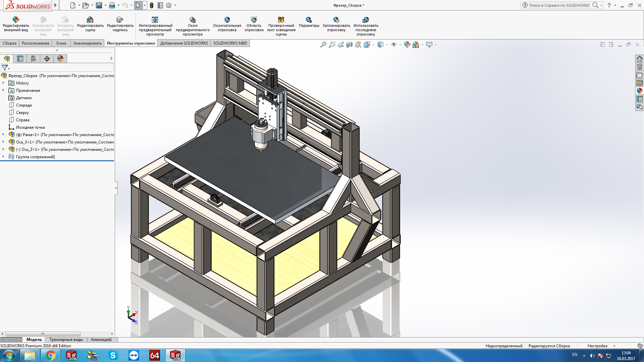Viewport: 644px width, 362px height.
Task: Switch to the Анимация1 bottom tab
Action: [101, 340]
